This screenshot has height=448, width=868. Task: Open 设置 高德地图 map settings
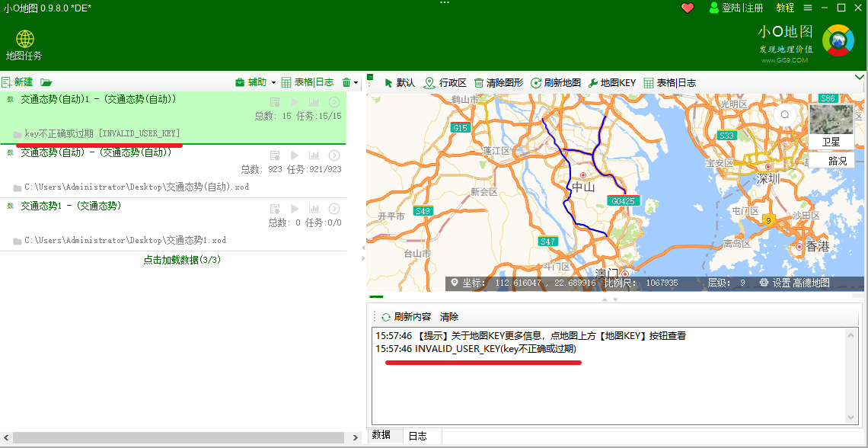click(794, 283)
